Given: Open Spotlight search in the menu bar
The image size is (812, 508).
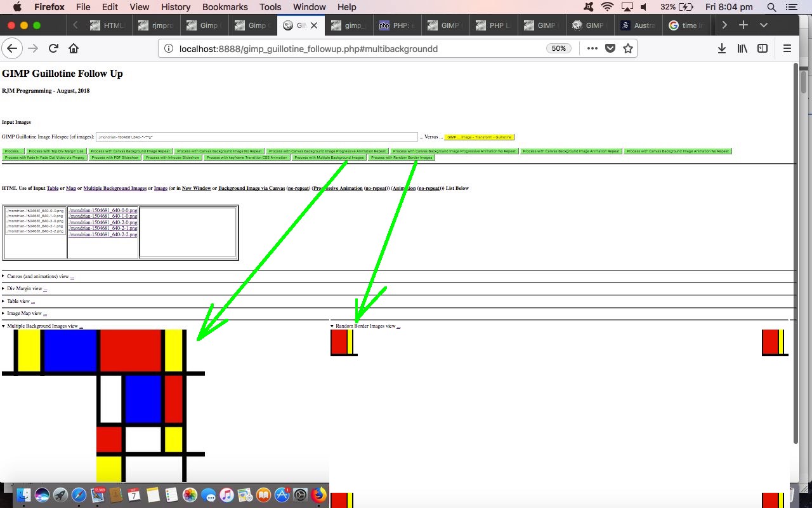Looking at the screenshot, I should click(x=771, y=7).
